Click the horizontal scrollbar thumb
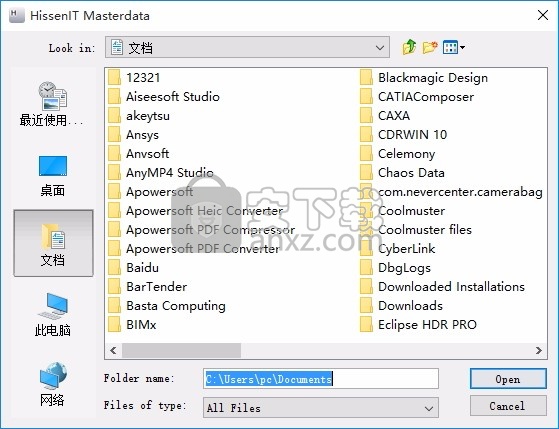This screenshot has height=429, width=559. tap(181, 350)
